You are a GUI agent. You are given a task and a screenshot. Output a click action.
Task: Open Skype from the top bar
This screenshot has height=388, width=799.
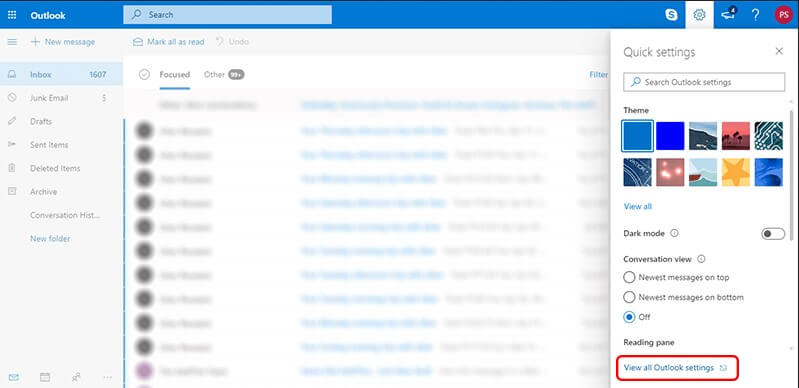coord(672,15)
